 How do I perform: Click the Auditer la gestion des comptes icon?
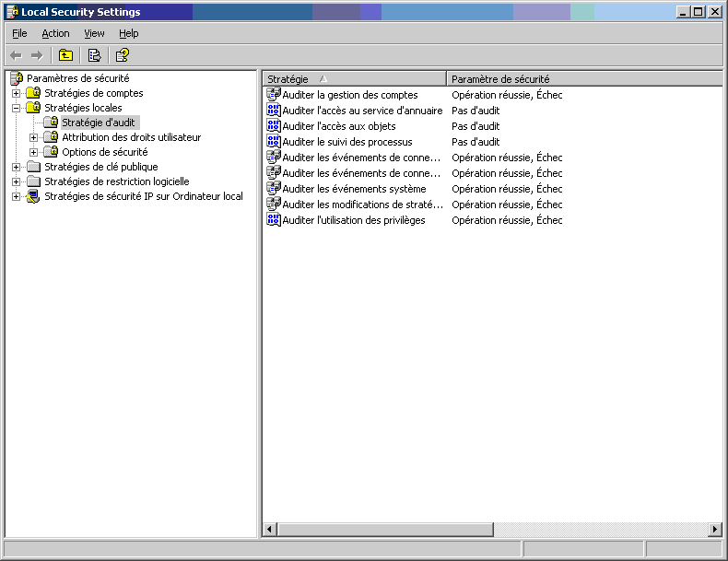[274, 95]
